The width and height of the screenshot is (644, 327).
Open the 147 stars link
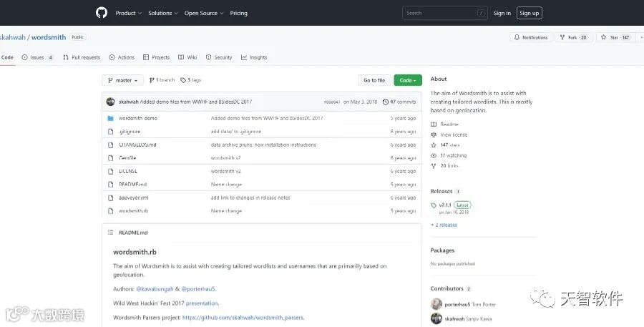[445, 145]
